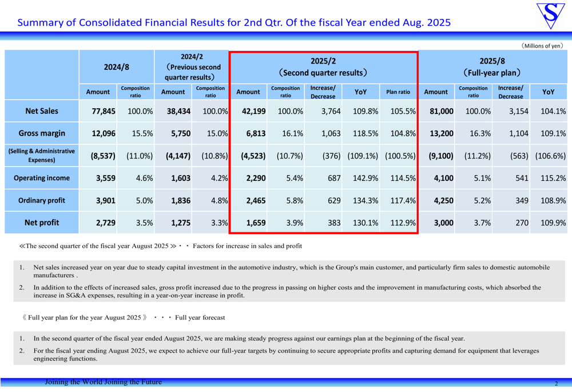Click the Gross margin amount 5,750
Viewport: 572px width, 392px height.
(181, 133)
